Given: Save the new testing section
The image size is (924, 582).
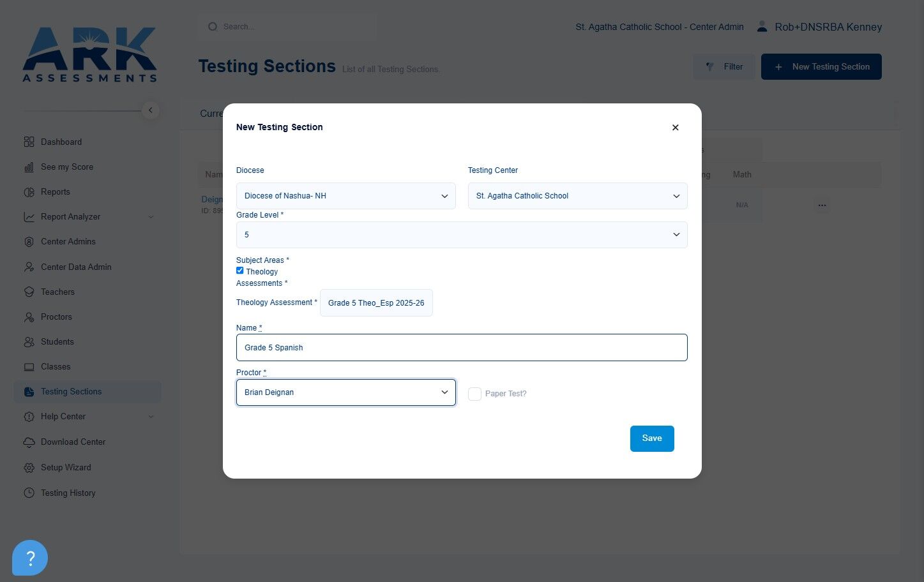Looking at the screenshot, I should pos(652,438).
